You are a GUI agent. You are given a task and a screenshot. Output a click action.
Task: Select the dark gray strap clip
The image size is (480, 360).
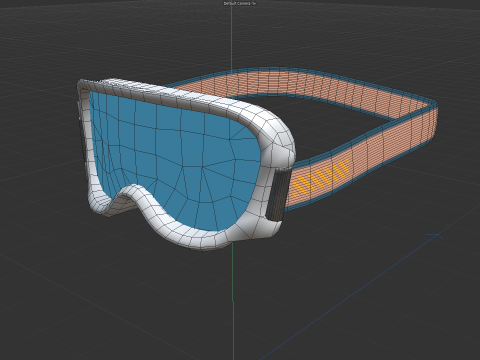[x=278, y=194]
